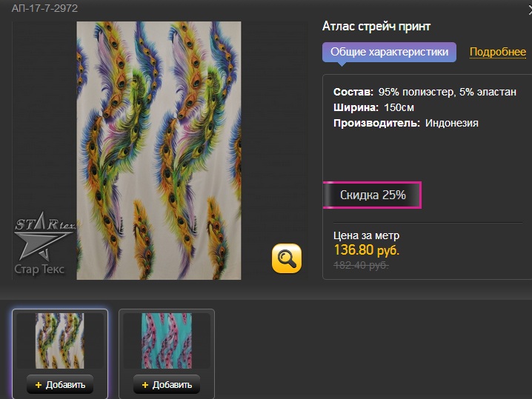Click the plus icon under the turquoise thumbnail
Viewport: 532px width, 399px height.
point(145,385)
